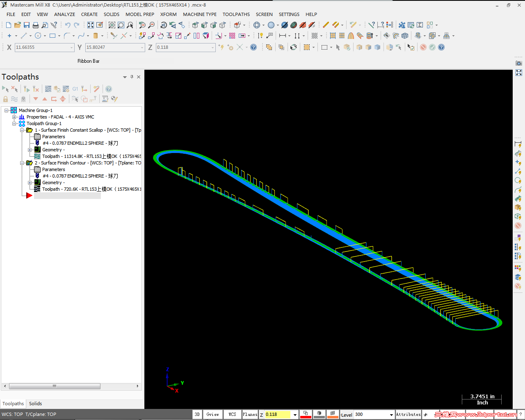
Task: Click the Create cylinder icon
Action: click(x=96, y=36)
